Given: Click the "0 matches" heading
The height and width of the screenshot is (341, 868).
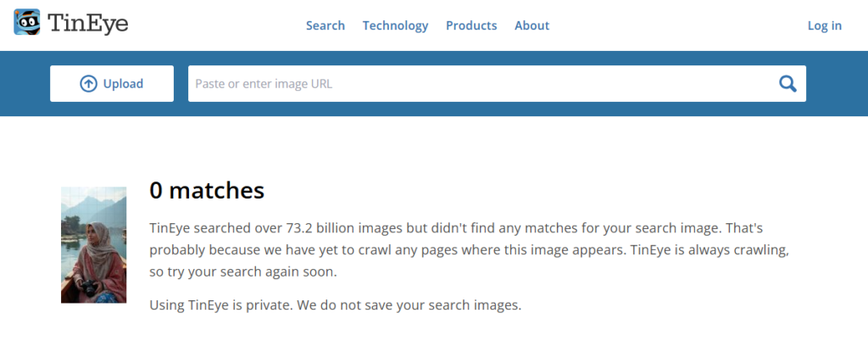Looking at the screenshot, I should tap(207, 191).
